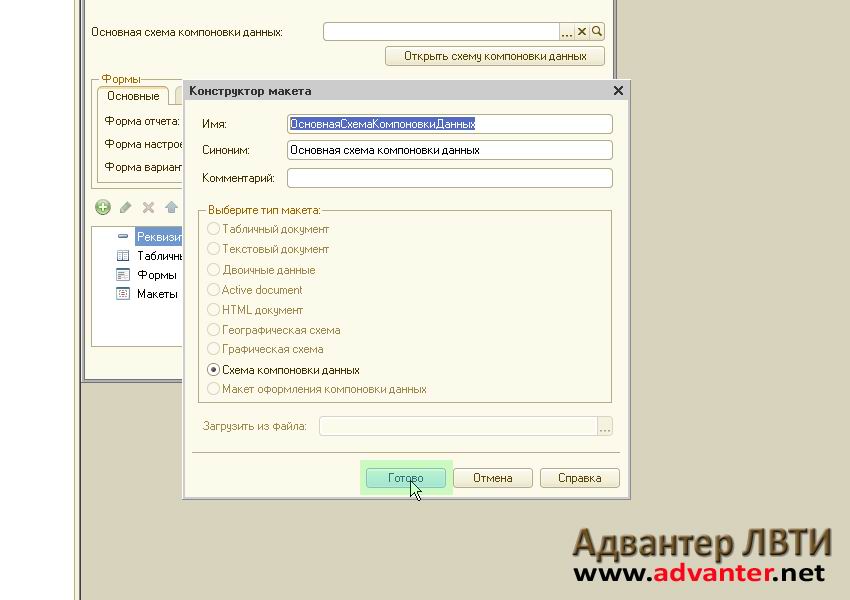Click the pencil Edit icon

[126, 207]
